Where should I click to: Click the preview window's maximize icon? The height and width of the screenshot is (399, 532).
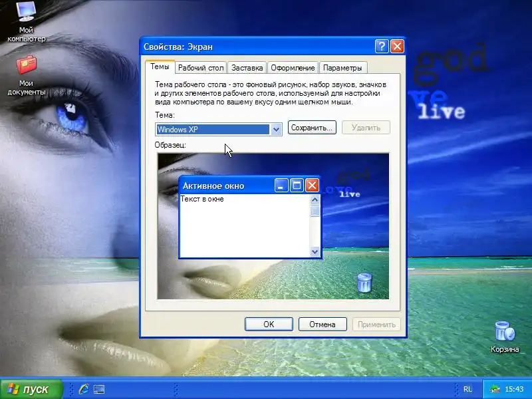point(297,186)
